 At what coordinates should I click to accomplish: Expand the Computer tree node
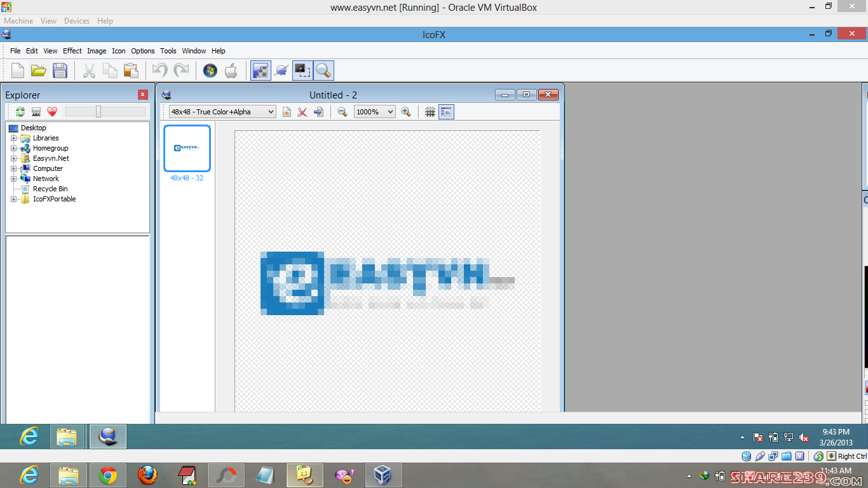click(x=14, y=168)
